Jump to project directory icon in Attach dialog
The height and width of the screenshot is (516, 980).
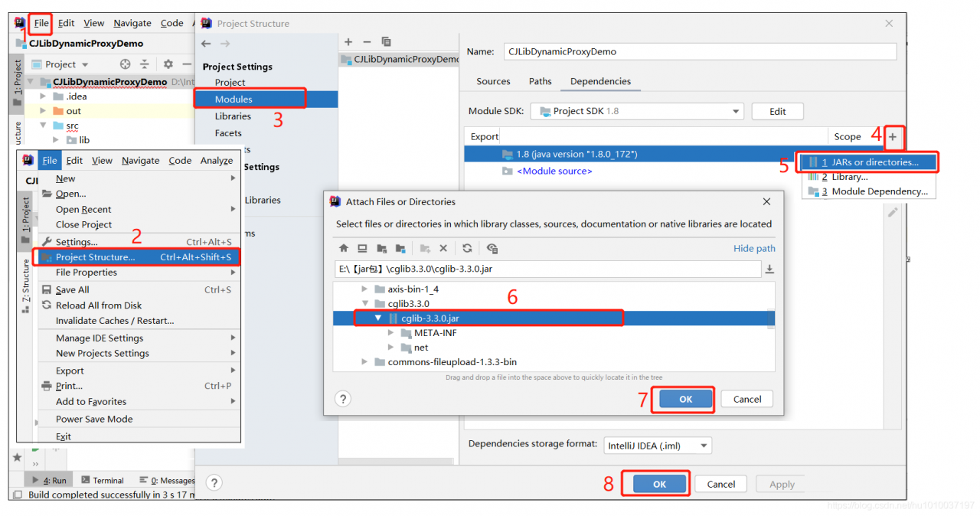click(x=381, y=248)
